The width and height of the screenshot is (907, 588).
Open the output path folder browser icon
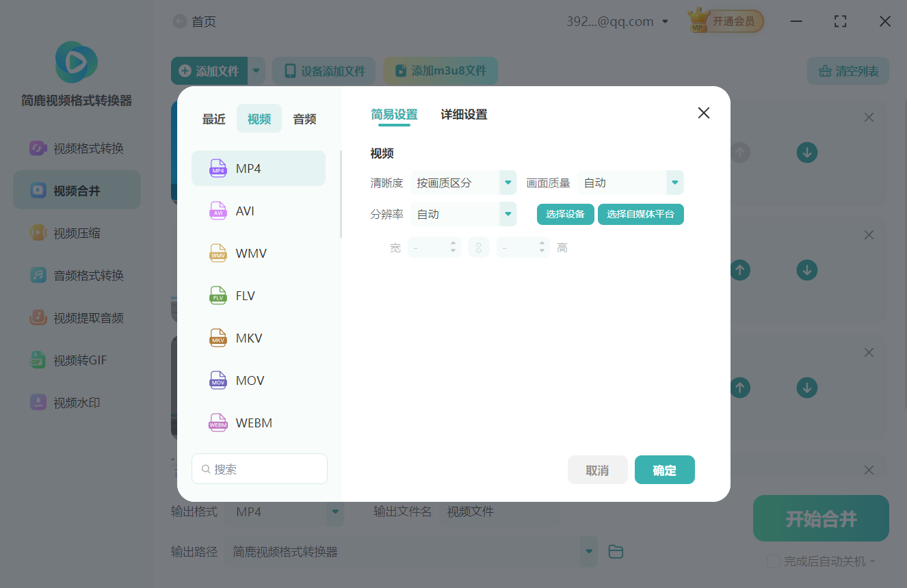pos(615,551)
